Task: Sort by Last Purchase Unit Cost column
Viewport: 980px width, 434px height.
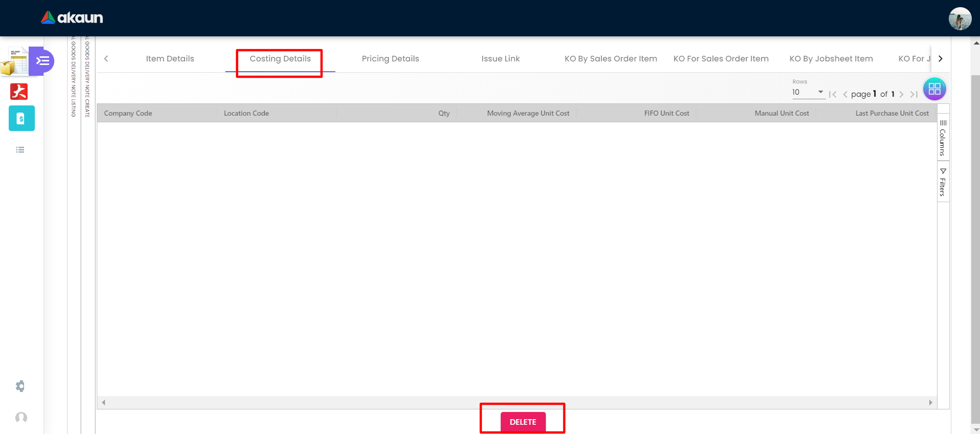Action: 892,113
